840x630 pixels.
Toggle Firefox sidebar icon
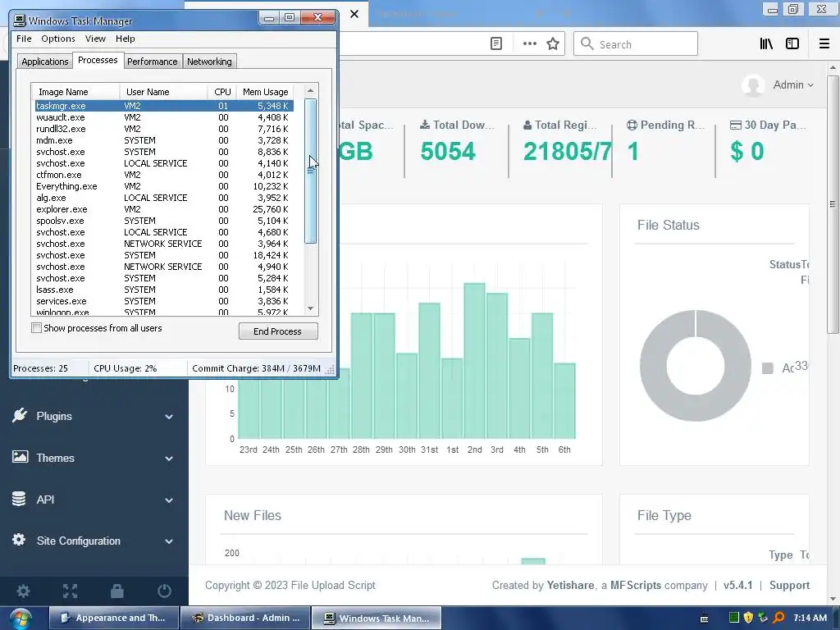click(x=792, y=43)
